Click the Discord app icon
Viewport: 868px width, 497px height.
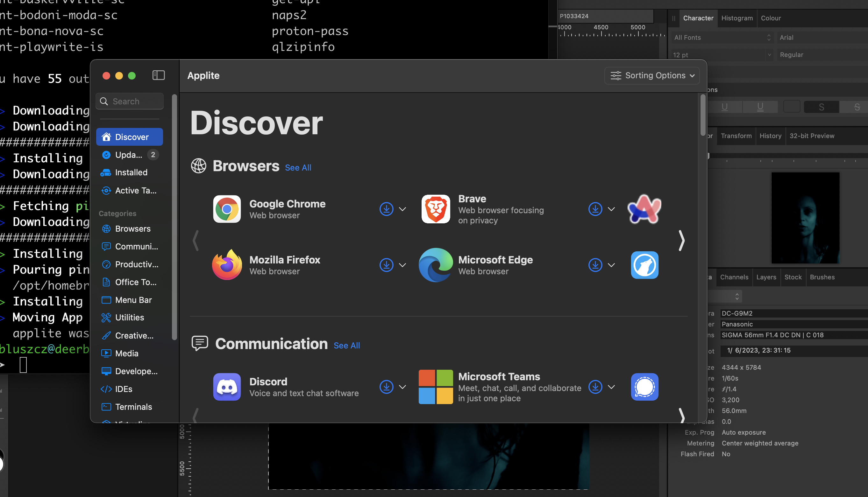(x=227, y=387)
